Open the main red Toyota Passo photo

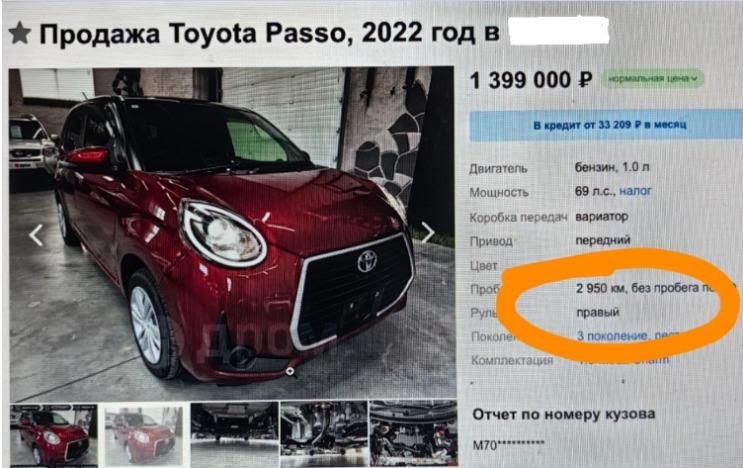pyautogui.click(x=232, y=234)
